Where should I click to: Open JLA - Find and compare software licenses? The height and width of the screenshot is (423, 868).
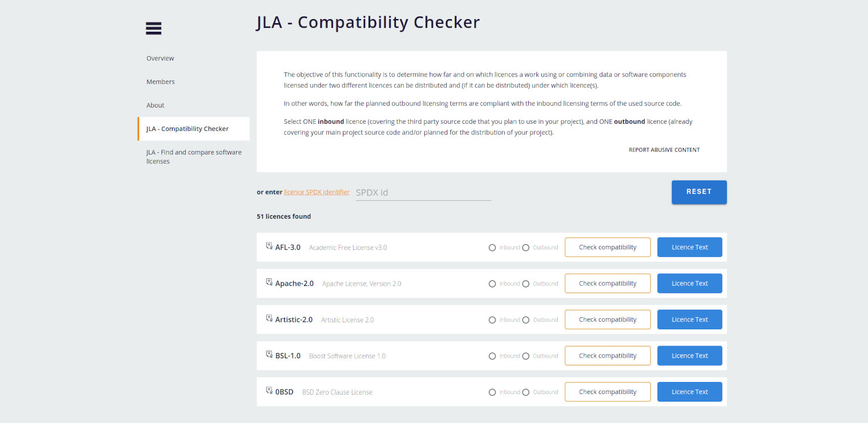click(194, 156)
